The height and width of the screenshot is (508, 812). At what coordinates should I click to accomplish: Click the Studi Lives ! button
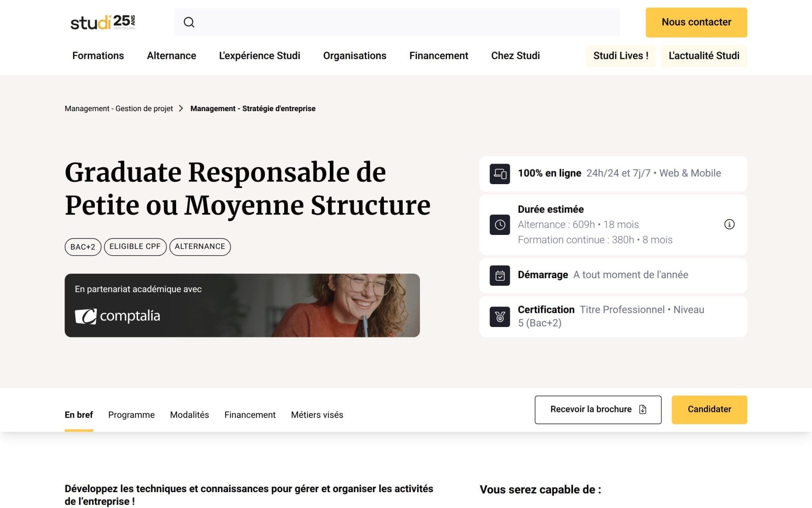click(620, 56)
